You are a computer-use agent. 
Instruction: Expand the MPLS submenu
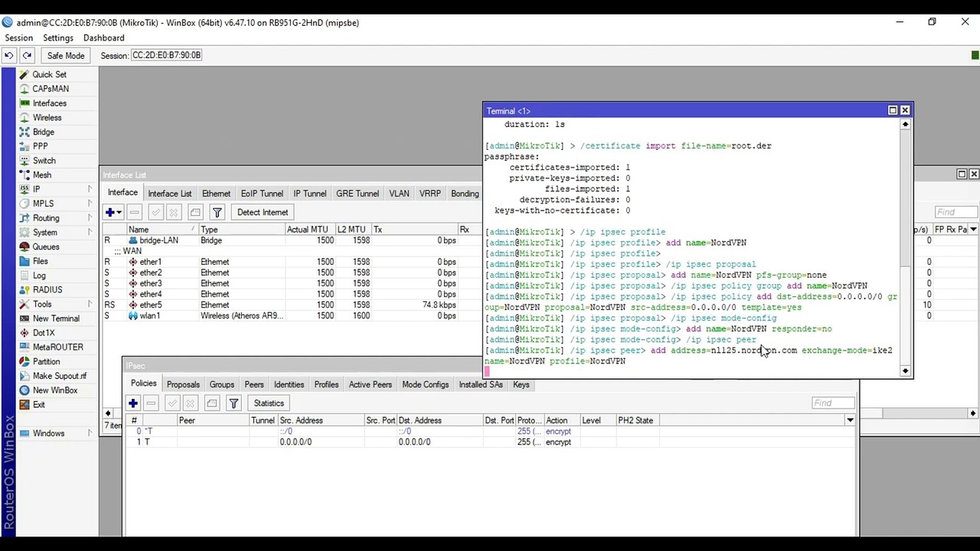(90, 204)
